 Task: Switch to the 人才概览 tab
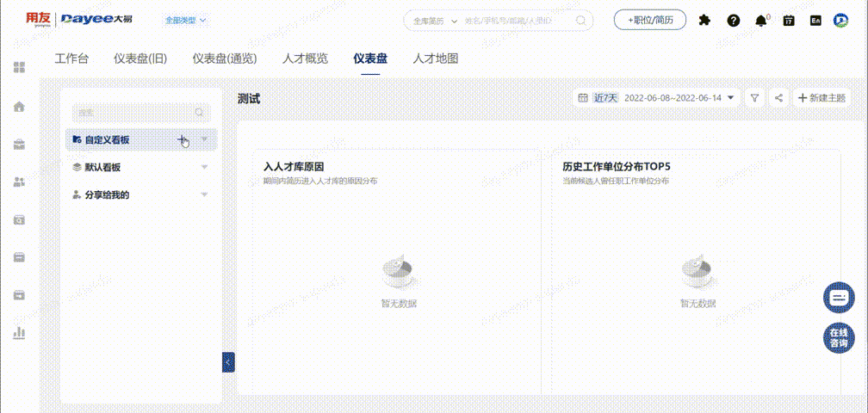[305, 59]
